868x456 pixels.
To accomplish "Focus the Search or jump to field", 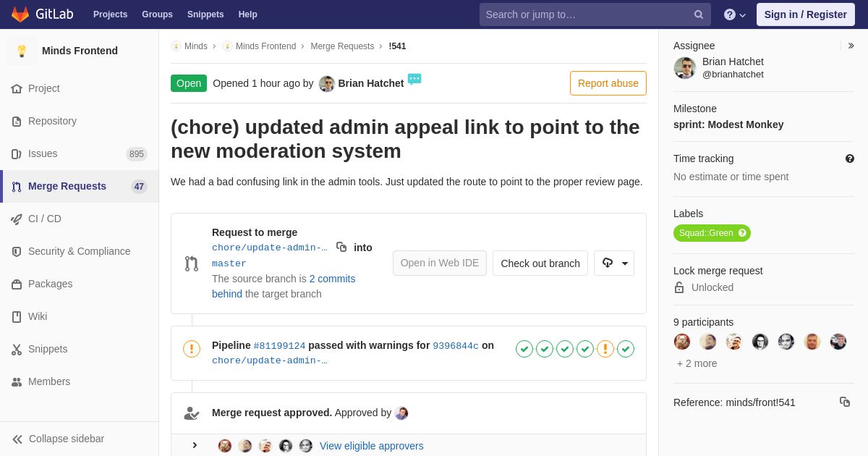I will pyautogui.click(x=595, y=14).
